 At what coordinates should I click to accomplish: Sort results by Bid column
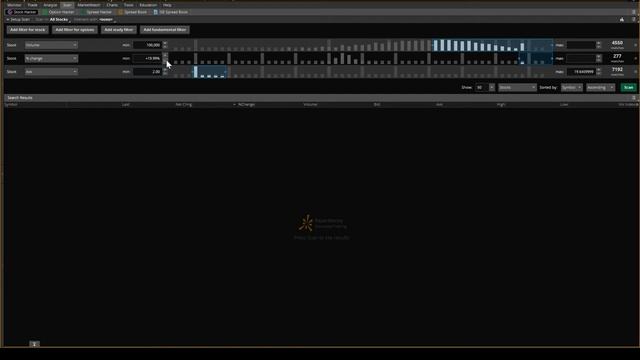pos(377,104)
